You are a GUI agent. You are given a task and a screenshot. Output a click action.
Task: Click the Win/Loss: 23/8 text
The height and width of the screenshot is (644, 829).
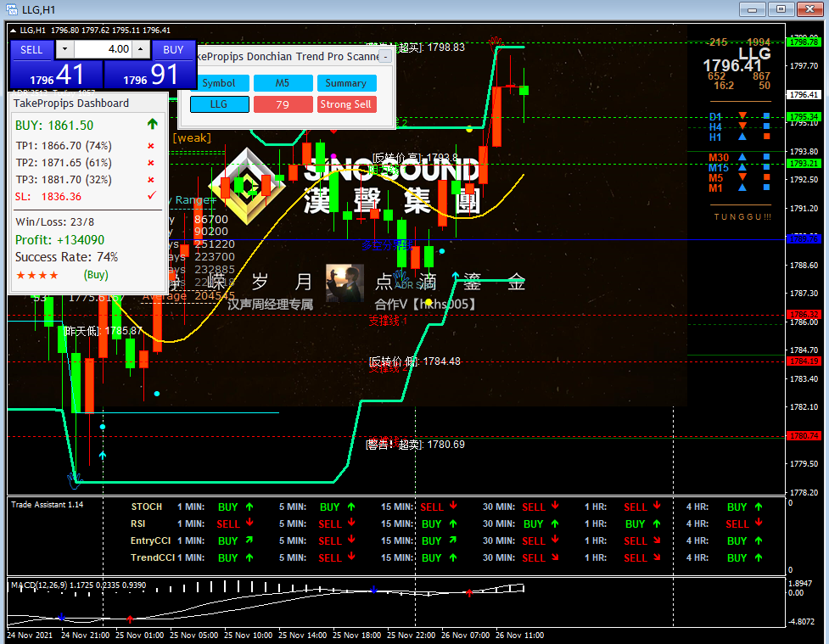(55, 222)
